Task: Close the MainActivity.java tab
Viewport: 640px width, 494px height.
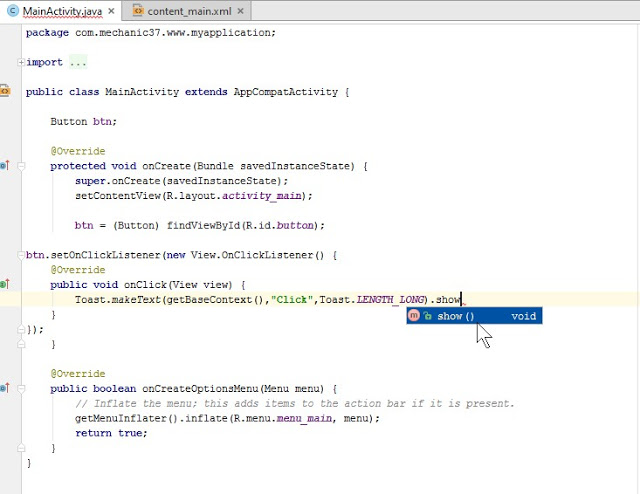Action: pos(111,11)
